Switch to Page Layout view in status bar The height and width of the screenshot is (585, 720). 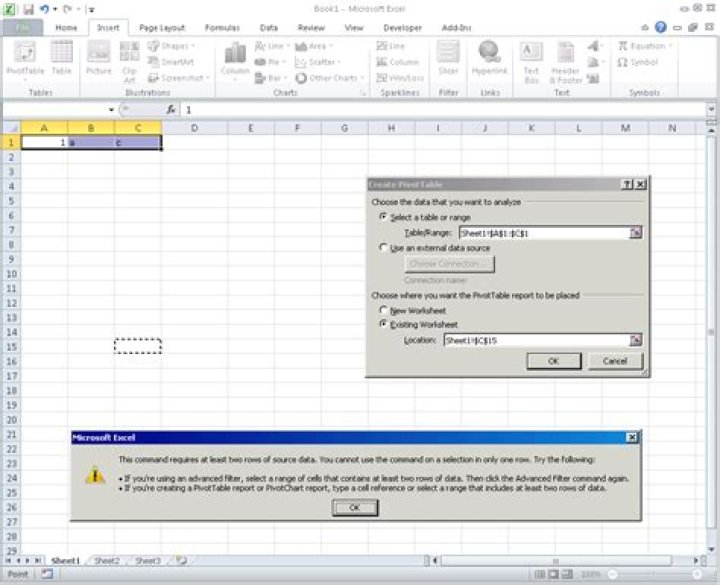pos(554,574)
